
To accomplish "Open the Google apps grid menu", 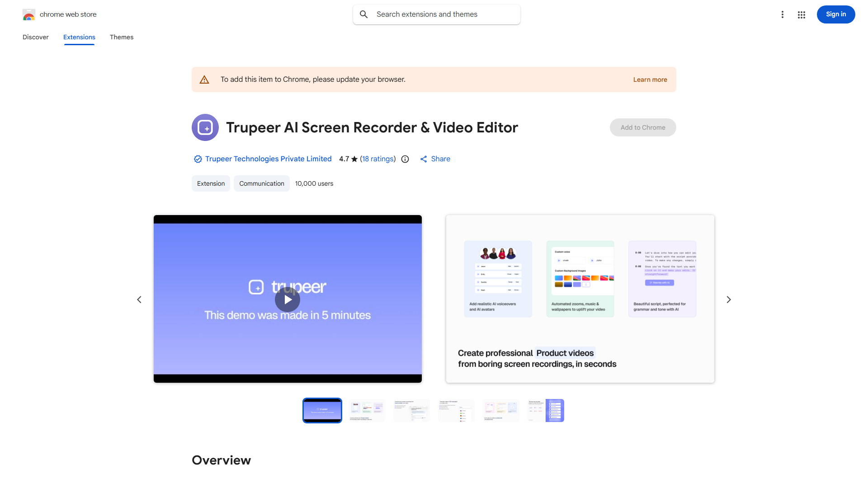I will [801, 14].
